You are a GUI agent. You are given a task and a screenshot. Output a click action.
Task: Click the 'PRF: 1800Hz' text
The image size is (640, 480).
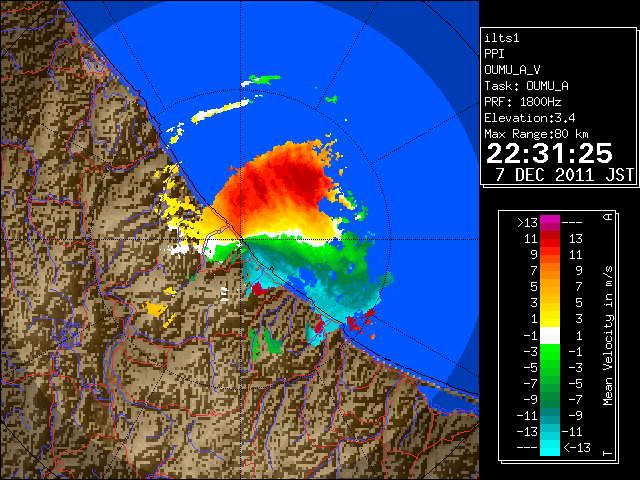point(523,102)
